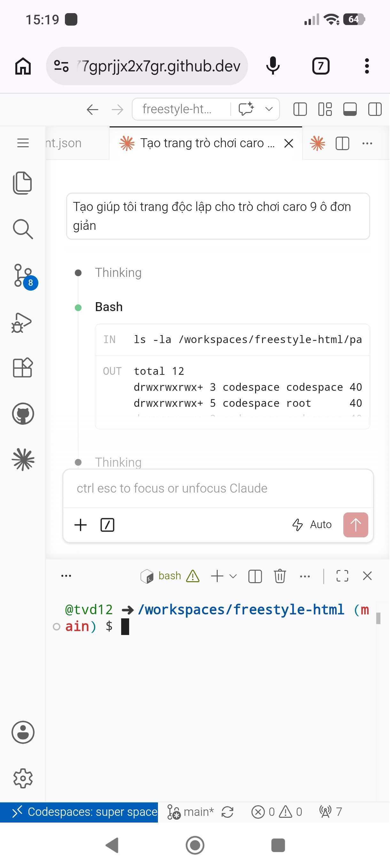Expand the second Thinking step
The height and width of the screenshot is (868, 390).
click(x=118, y=462)
